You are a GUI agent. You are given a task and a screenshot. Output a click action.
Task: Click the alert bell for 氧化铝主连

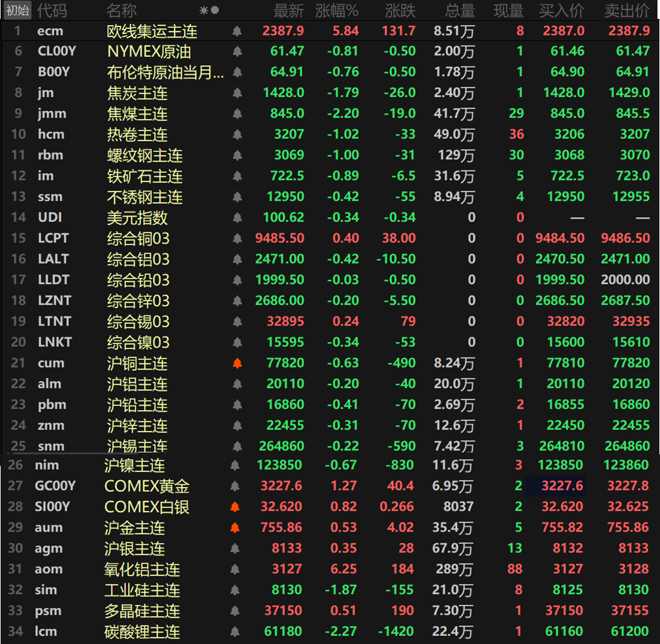(235, 570)
